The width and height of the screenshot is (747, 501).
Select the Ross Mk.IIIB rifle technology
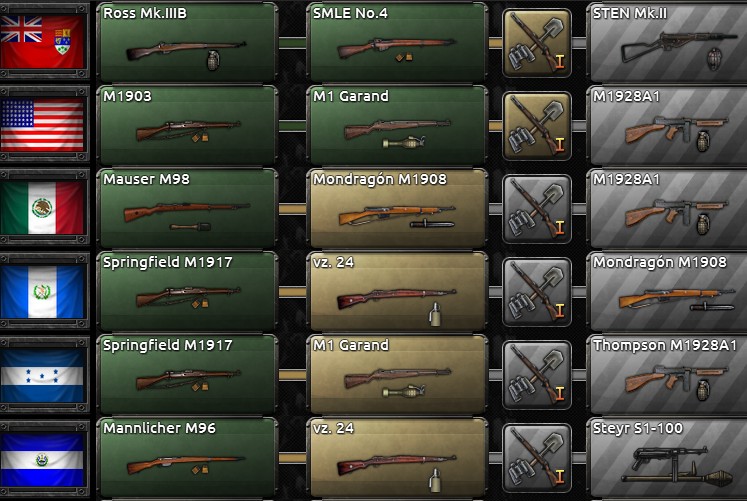(x=187, y=42)
